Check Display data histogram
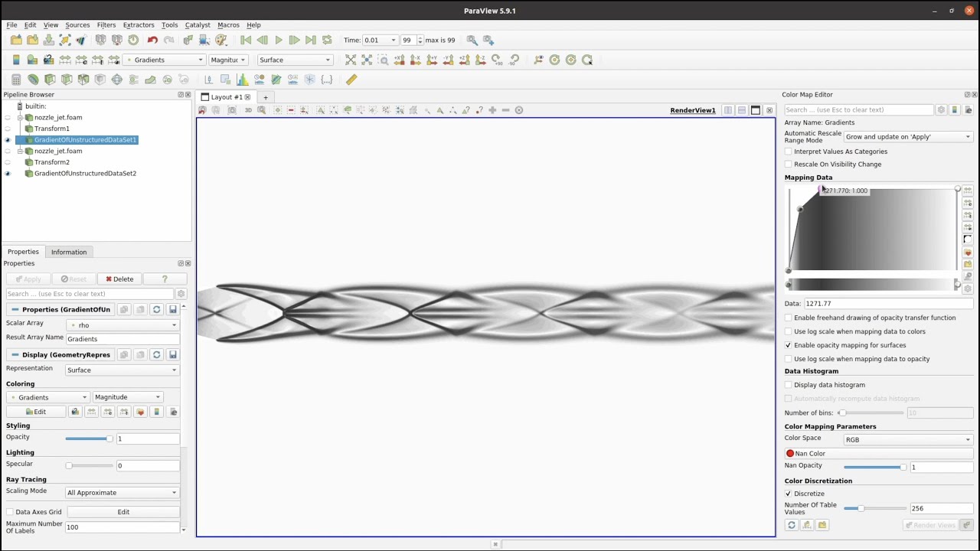Viewport: 980px width, 551px height. pyautogui.click(x=789, y=385)
